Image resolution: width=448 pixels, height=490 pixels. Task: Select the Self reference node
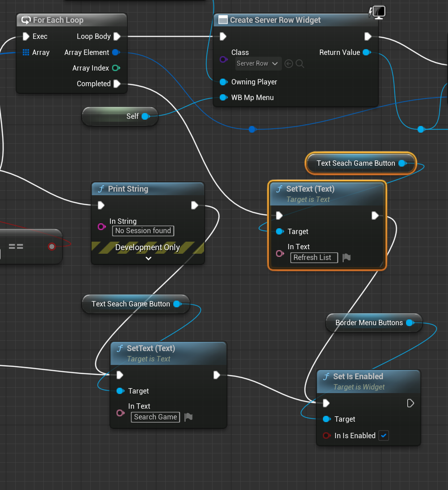pyautogui.click(x=120, y=116)
